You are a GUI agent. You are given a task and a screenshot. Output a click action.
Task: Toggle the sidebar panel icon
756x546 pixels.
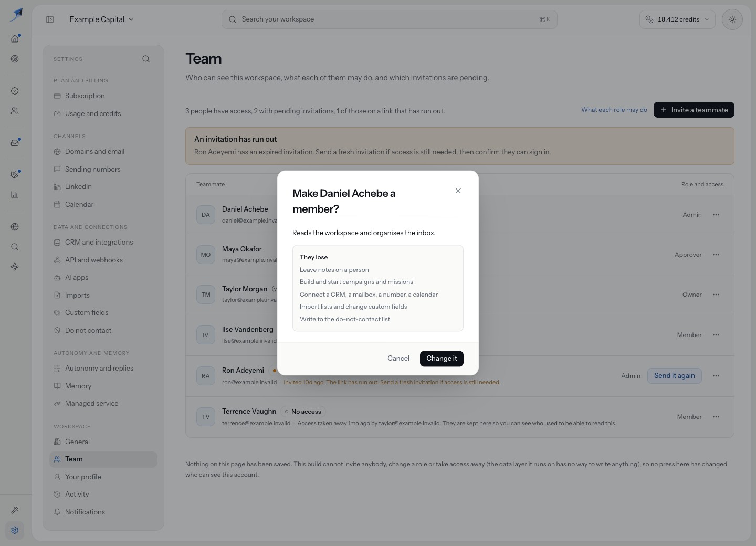point(50,19)
